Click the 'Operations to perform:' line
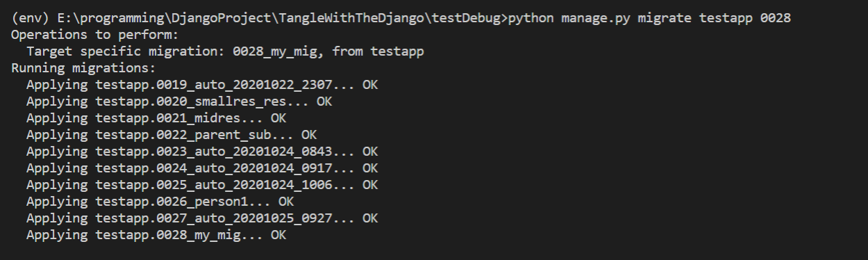This screenshot has width=868, height=260. pyautogui.click(x=84, y=35)
